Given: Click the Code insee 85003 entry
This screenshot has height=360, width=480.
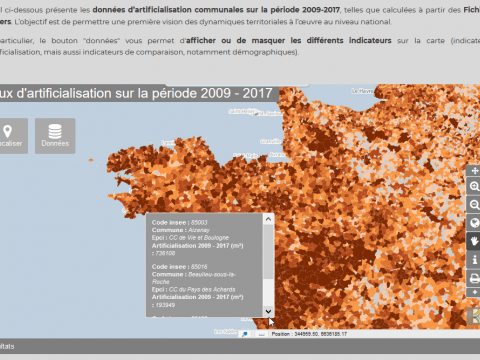Looking at the screenshot, I should [180, 222].
